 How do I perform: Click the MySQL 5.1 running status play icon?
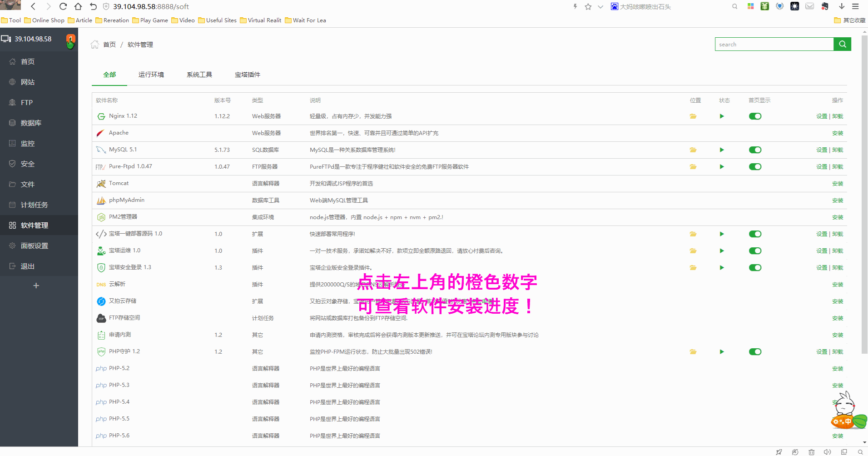pyautogui.click(x=722, y=150)
